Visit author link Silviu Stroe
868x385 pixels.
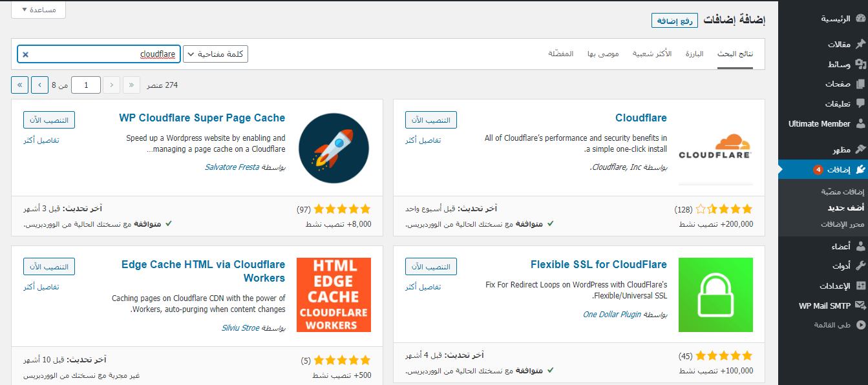coord(240,328)
